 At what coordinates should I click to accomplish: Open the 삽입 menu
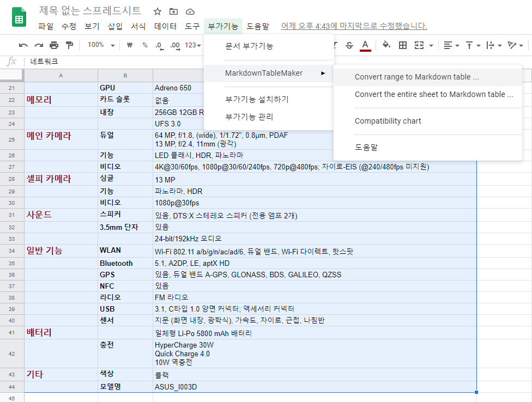[x=115, y=27]
